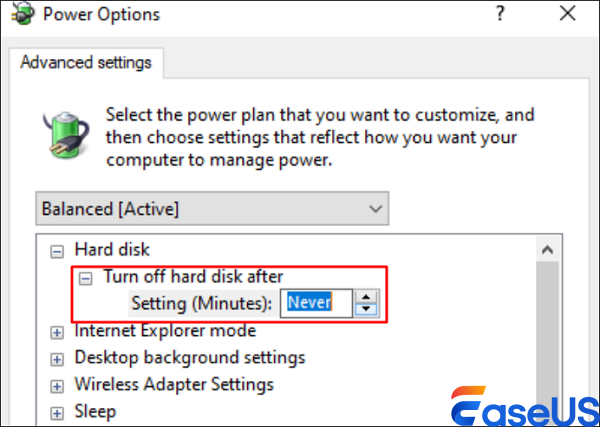Select Desktop background settings item
This screenshot has width=600, height=427.
pos(190,358)
